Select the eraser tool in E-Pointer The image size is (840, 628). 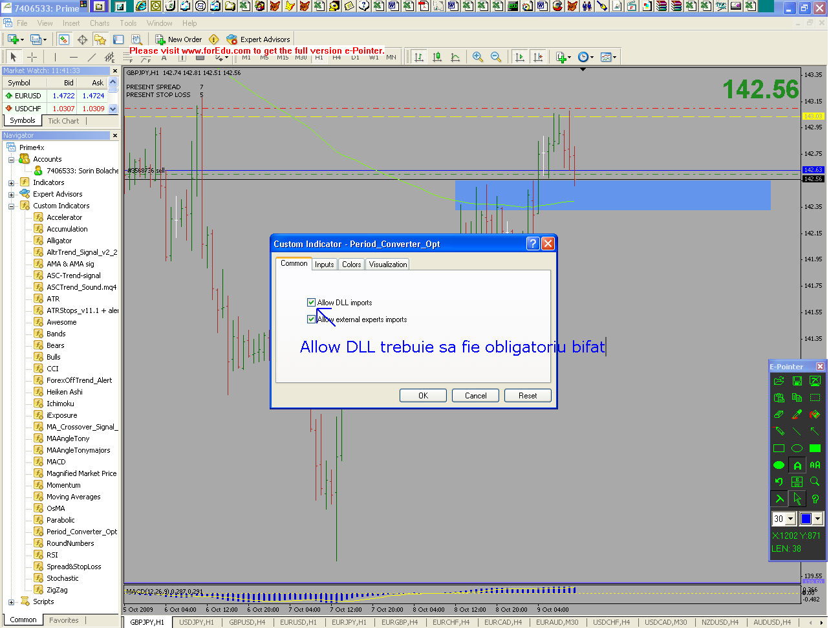click(779, 415)
